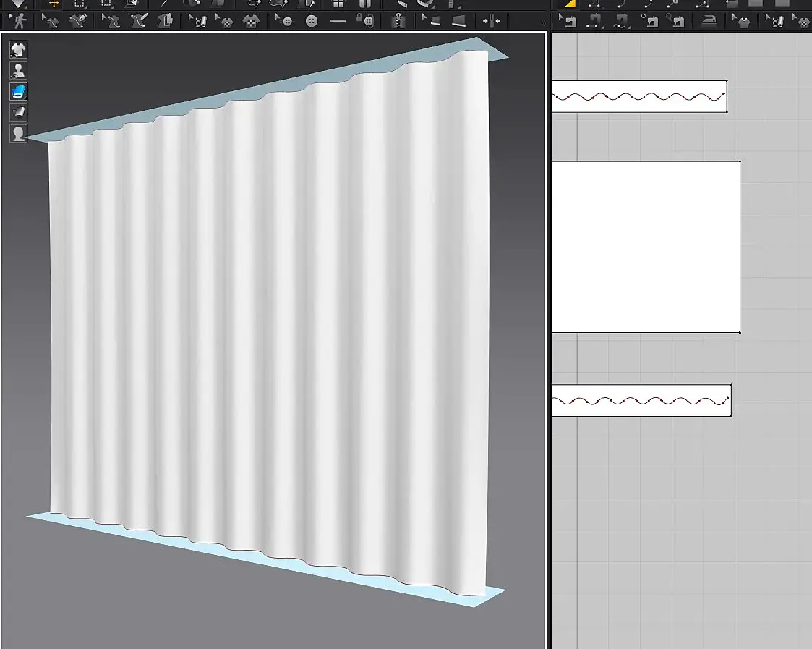Select the large rectangular pattern piece
The image size is (812, 649).
point(646,247)
